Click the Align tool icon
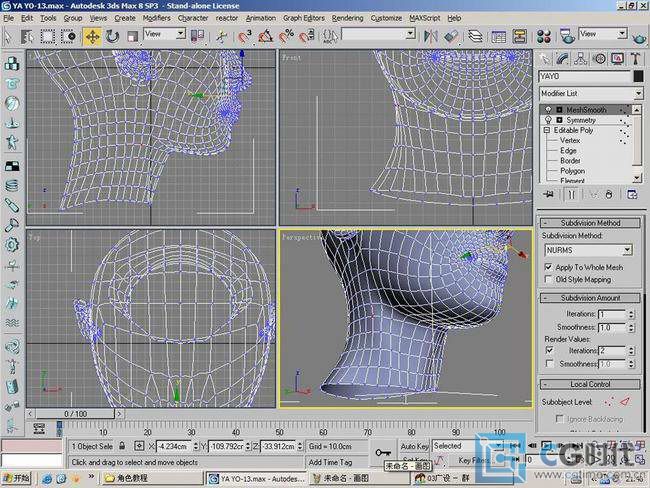The image size is (650, 488). click(x=451, y=36)
